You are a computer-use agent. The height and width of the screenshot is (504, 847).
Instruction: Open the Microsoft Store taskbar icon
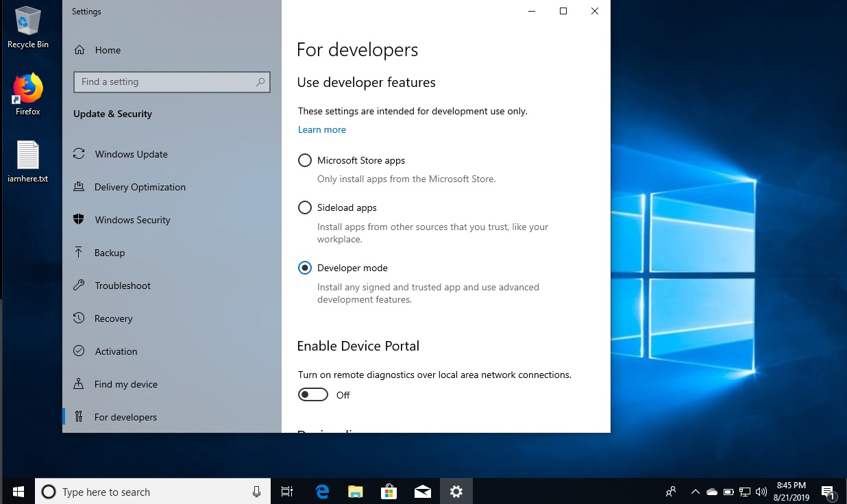click(389, 492)
